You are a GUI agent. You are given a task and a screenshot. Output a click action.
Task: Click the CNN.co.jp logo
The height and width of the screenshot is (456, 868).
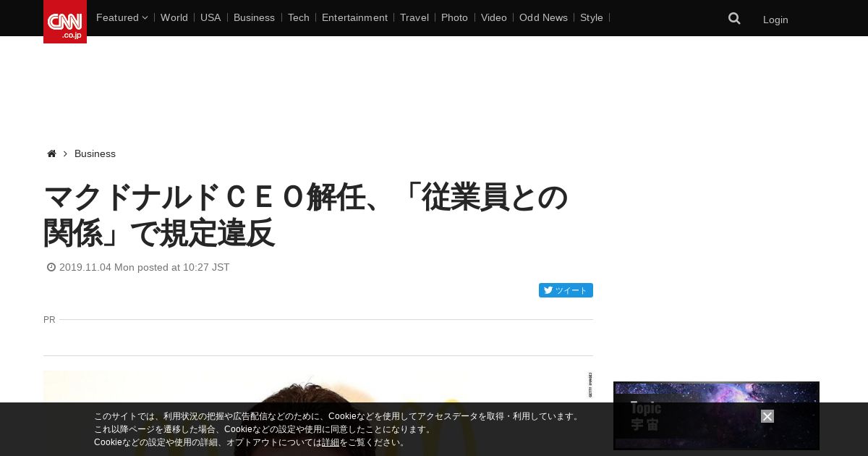pos(65,22)
